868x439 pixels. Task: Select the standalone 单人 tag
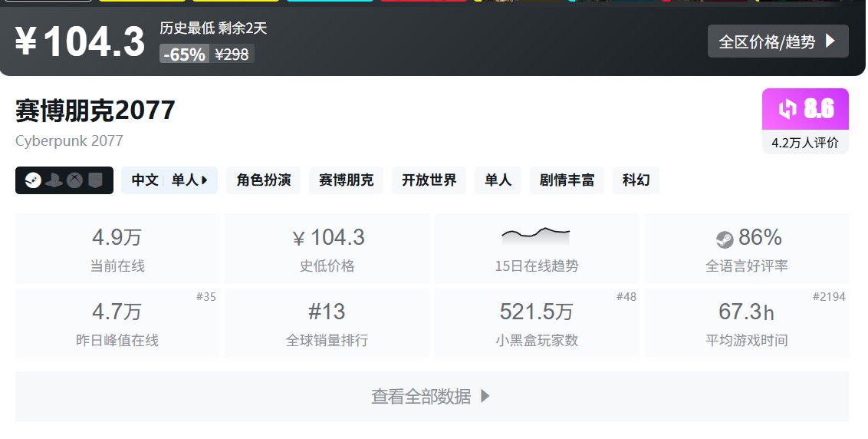click(x=498, y=180)
